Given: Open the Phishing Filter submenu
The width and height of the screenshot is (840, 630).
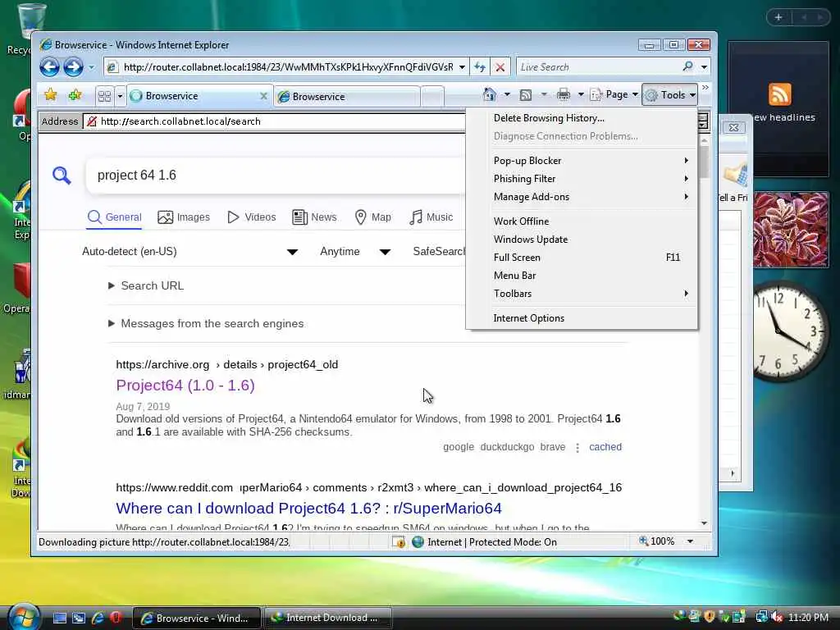Looking at the screenshot, I should pyautogui.click(x=582, y=179).
